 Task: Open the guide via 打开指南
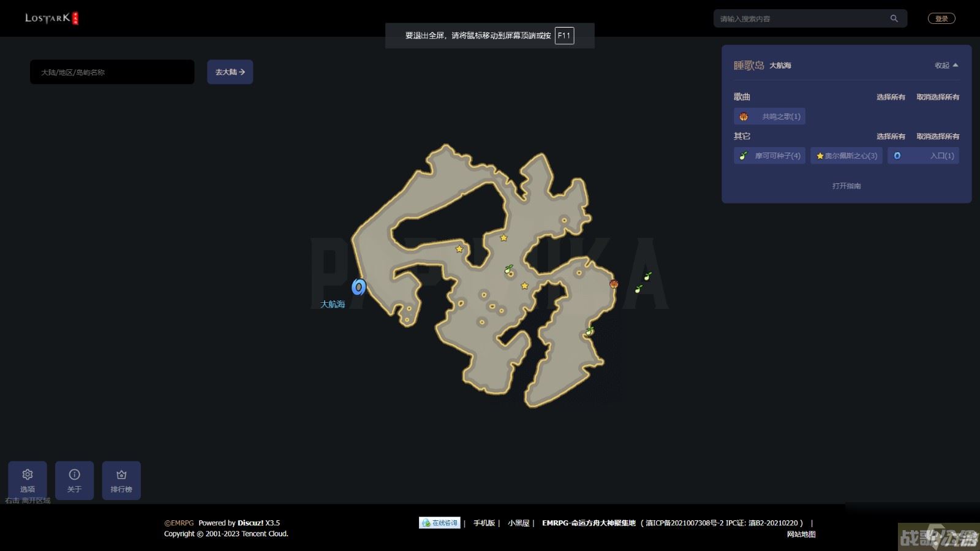[x=846, y=186]
